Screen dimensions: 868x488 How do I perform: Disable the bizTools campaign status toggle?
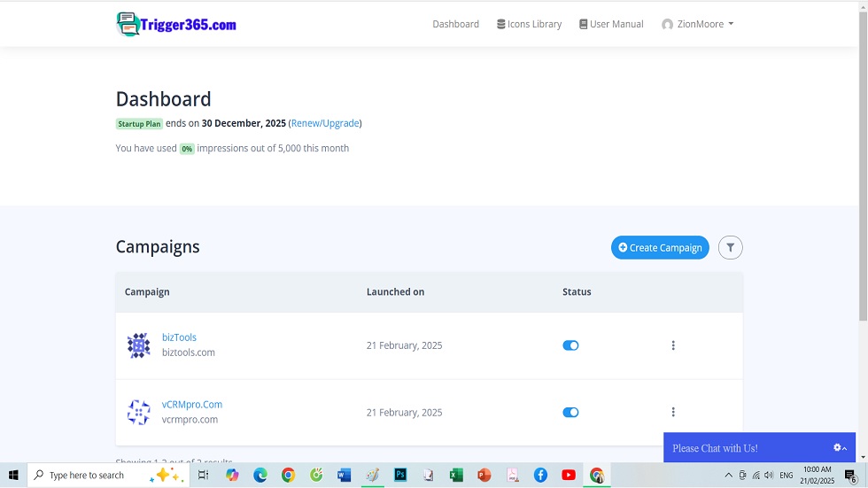[570, 345]
